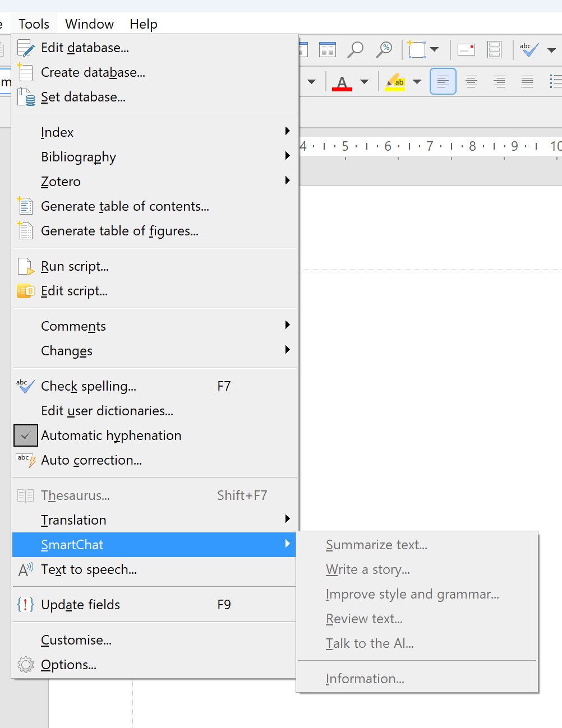Open highlight color dropdown arrow
The width and height of the screenshot is (562, 728).
[x=417, y=82]
